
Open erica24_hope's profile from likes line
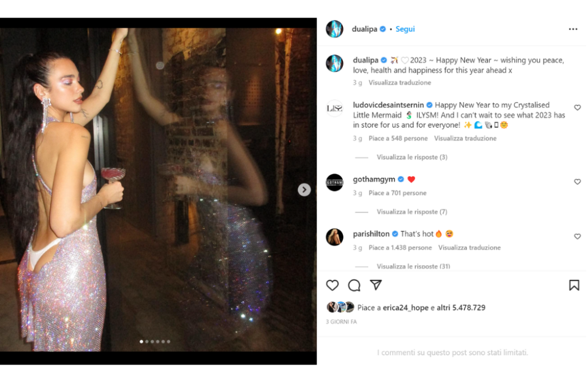[405, 308]
